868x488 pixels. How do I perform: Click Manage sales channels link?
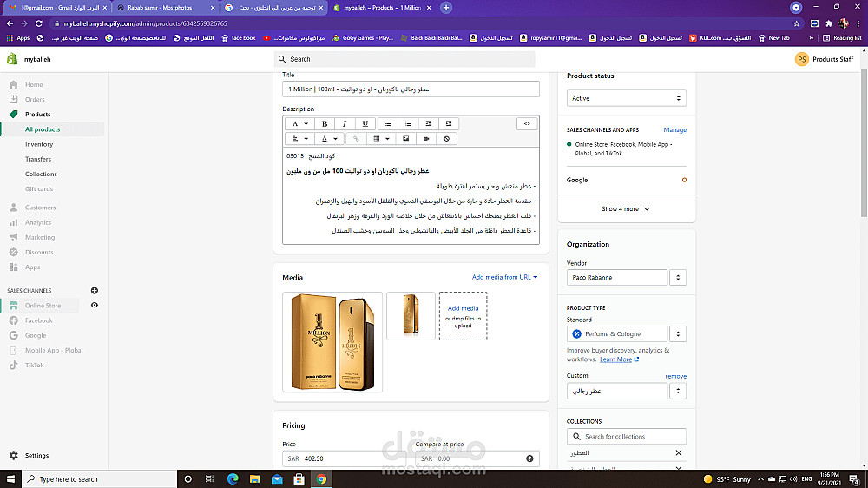point(674,129)
